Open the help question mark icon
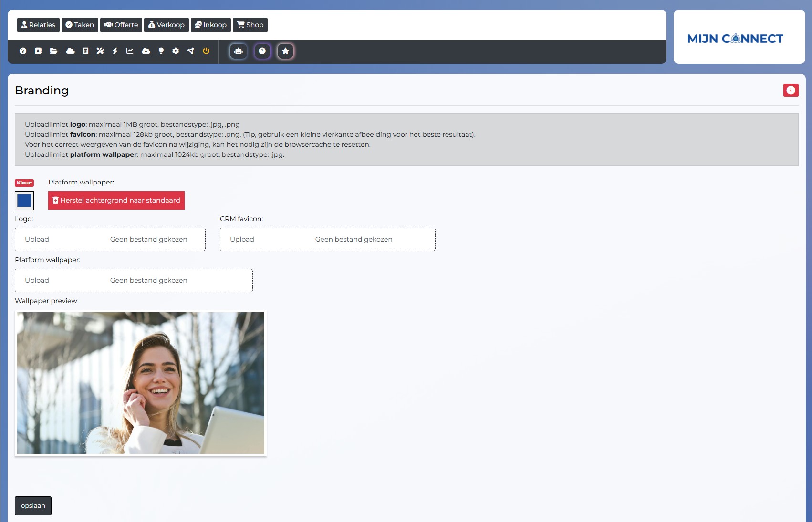The height and width of the screenshot is (522, 812). click(261, 51)
